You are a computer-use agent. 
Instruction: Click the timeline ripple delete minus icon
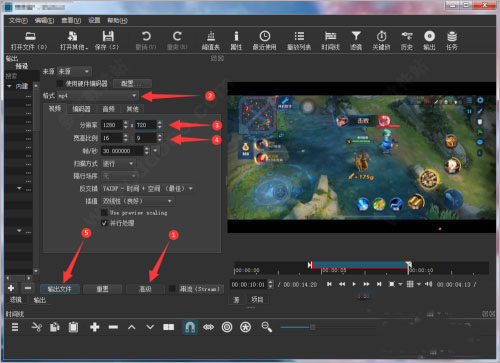pyautogui.click(x=113, y=327)
